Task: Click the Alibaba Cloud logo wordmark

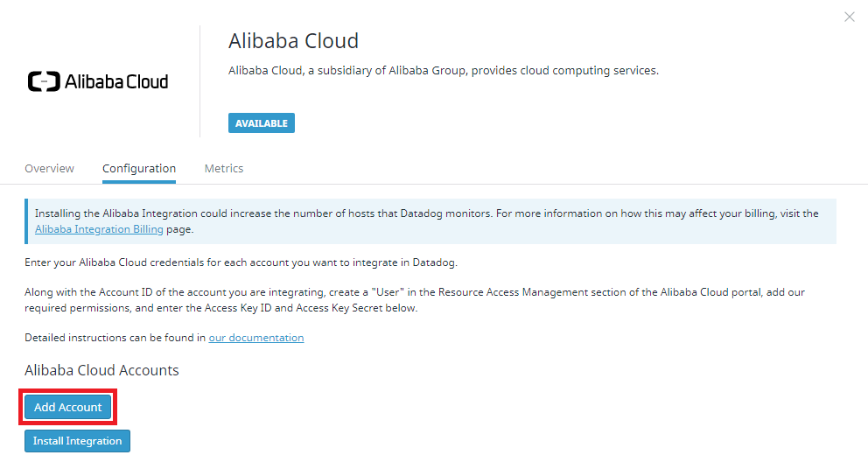Action: (x=117, y=82)
